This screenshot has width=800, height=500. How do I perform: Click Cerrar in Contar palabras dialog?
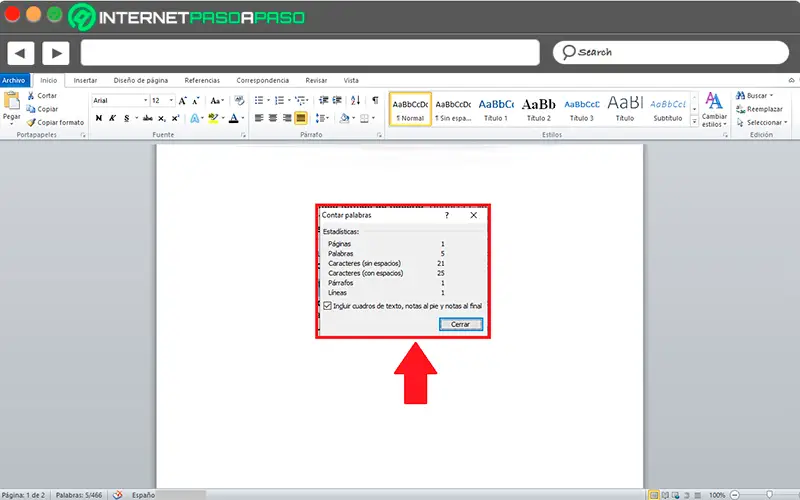[x=461, y=324]
